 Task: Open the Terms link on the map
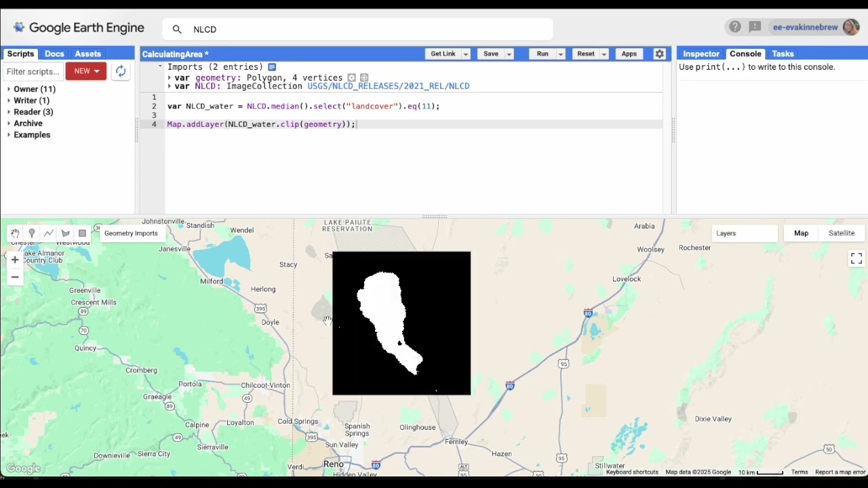click(x=800, y=472)
